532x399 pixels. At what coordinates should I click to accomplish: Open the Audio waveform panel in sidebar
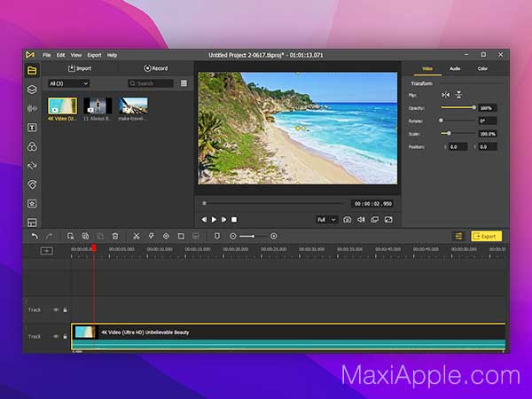pos(32,108)
